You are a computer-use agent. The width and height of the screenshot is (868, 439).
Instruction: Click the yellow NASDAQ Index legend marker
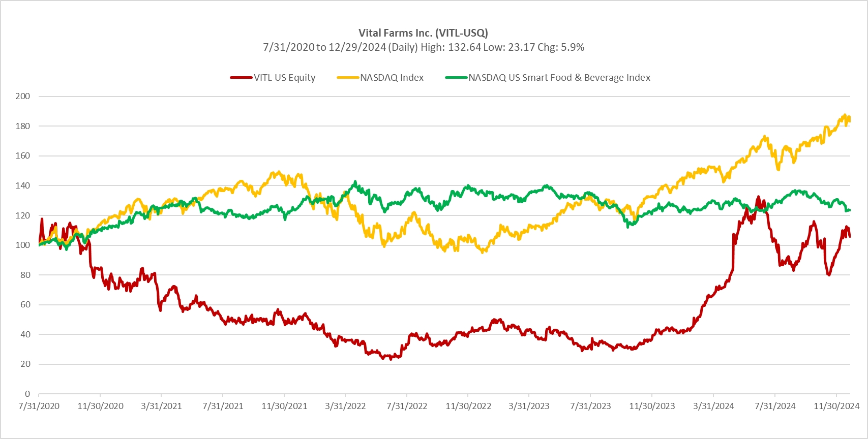(348, 78)
